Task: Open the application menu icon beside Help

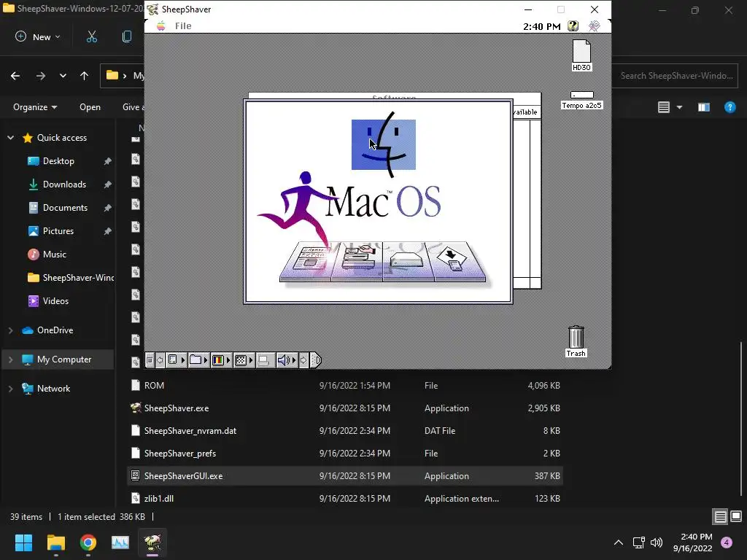Action: click(594, 26)
